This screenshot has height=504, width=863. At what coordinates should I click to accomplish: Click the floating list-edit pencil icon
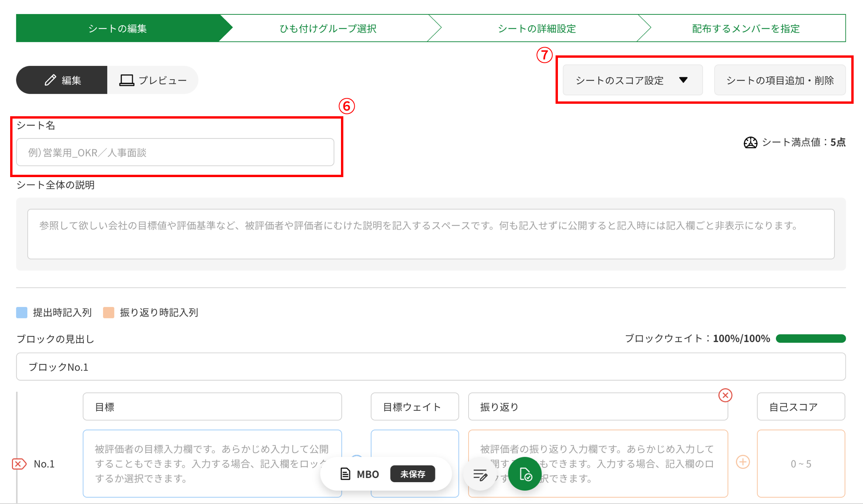480,475
